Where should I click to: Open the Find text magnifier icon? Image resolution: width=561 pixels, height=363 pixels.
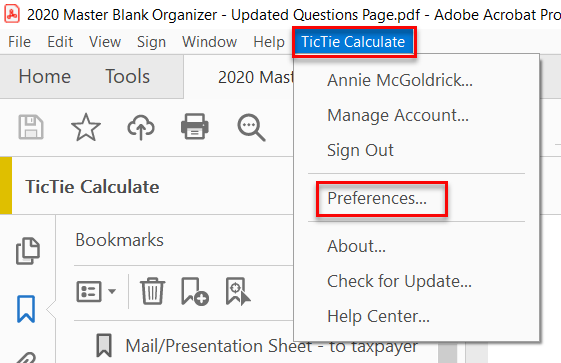251,127
